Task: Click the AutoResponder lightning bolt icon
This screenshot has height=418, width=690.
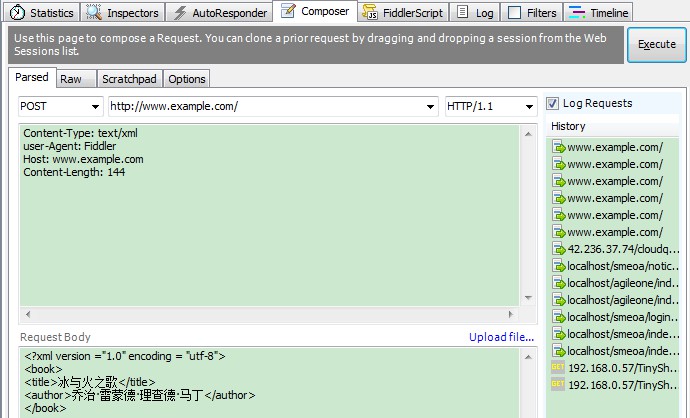Action: click(x=180, y=13)
